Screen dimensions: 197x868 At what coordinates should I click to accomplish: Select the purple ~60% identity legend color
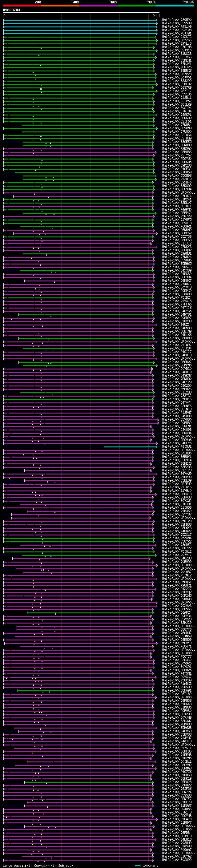click(x=99, y=6)
